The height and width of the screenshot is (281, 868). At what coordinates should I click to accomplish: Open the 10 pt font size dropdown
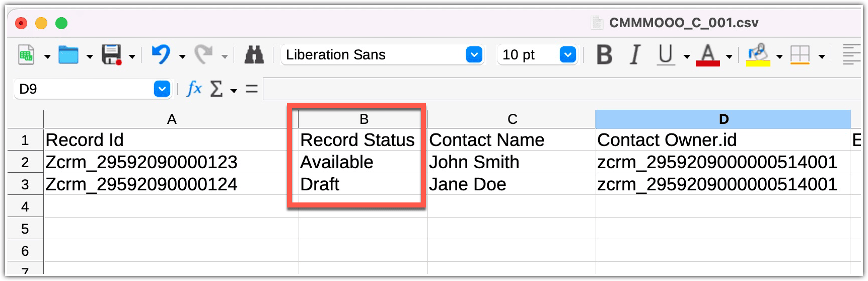tap(567, 55)
